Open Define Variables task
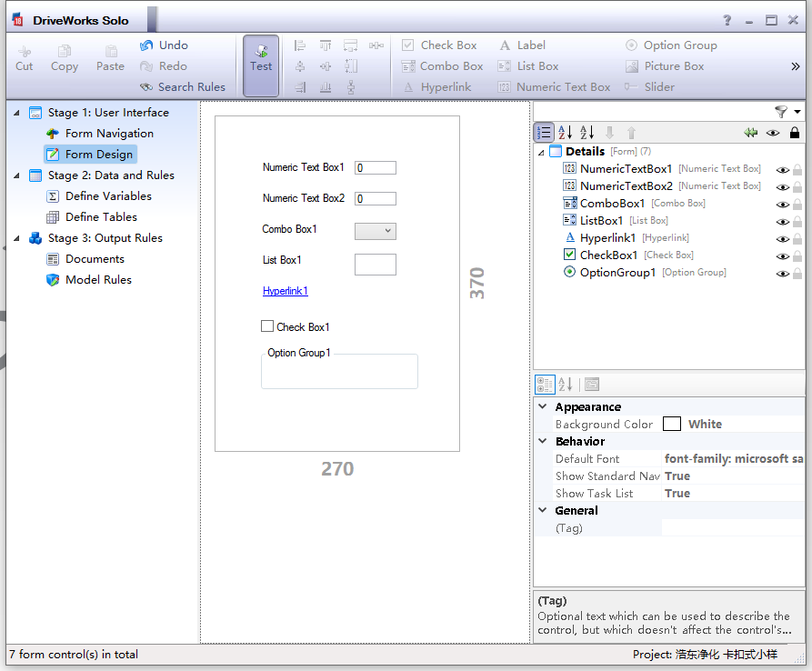This screenshot has width=812, height=671. [99, 196]
